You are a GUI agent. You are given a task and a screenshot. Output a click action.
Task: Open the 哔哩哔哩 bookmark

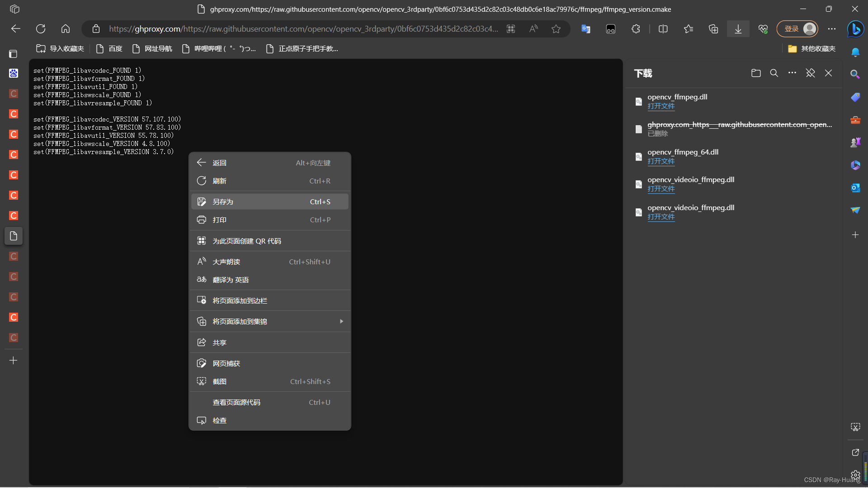[219, 49]
